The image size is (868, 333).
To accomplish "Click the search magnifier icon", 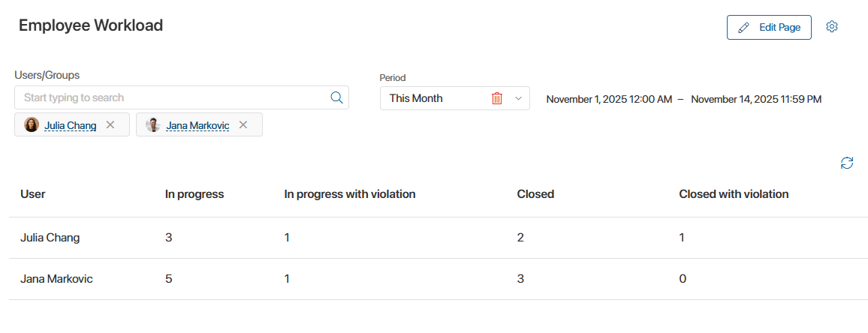I will (x=336, y=97).
